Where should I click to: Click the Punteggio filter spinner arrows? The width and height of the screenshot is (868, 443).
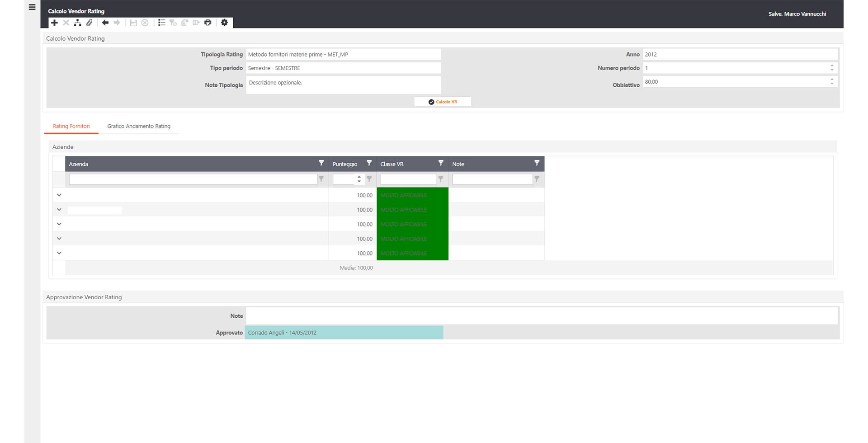click(359, 179)
